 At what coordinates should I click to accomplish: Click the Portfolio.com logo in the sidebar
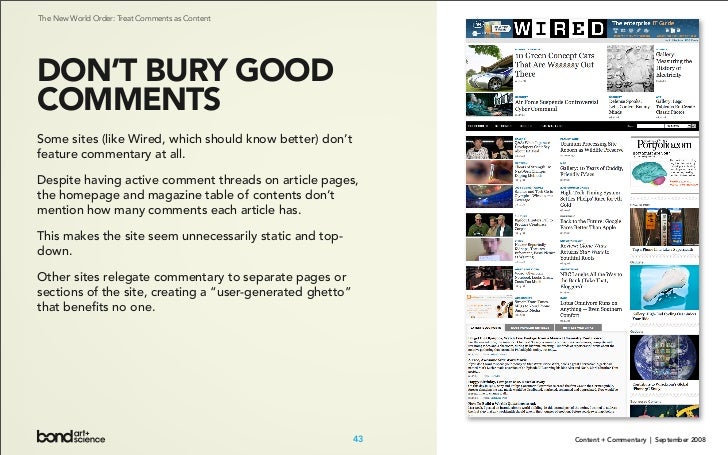(664, 145)
